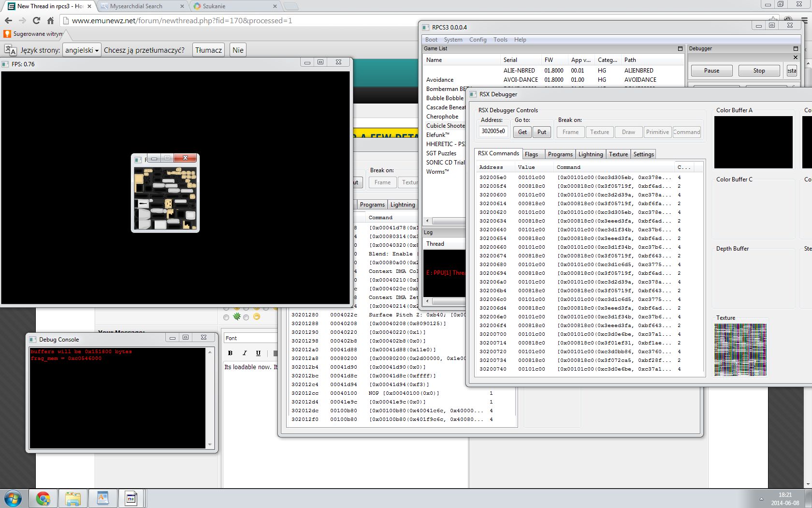Float the Game List panel using its dock icon
The height and width of the screenshot is (508, 812).
[x=680, y=49]
